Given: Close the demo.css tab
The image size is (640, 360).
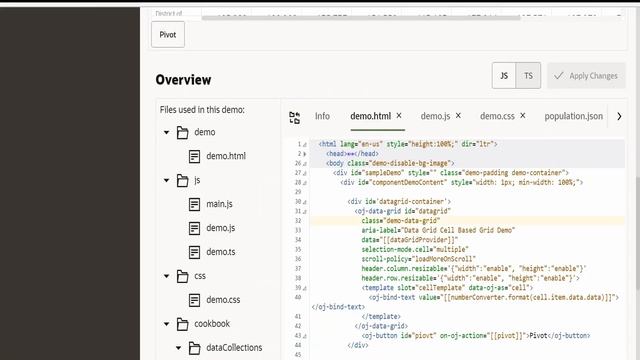Looking at the screenshot, I should [x=523, y=116].
